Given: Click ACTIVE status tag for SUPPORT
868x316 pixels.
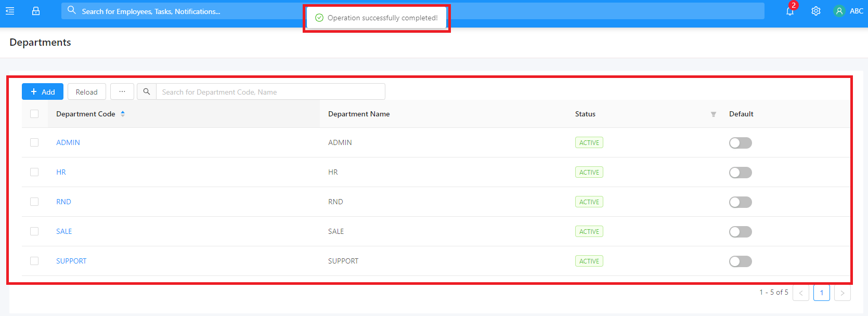Looking at the screenshot, I should [589, 261].
